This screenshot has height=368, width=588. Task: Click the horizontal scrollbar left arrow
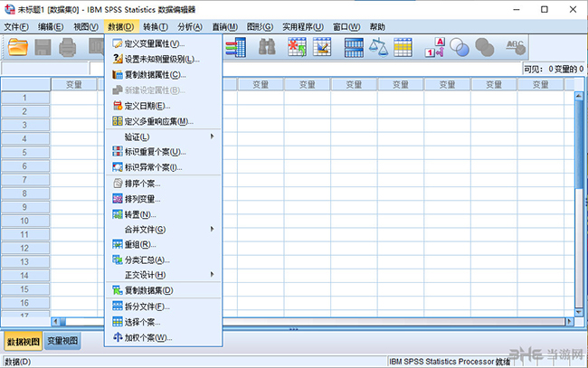click(x=55, y=322)
